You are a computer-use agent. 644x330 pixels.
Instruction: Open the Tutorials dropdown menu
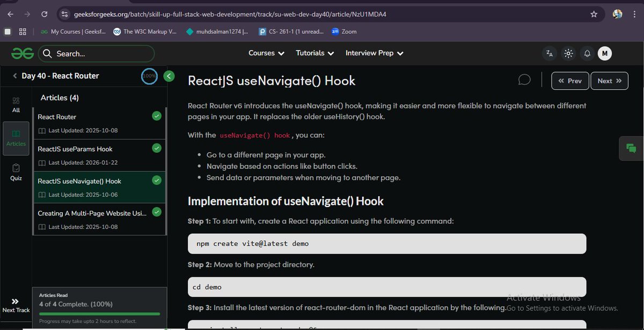coord(315,53)
